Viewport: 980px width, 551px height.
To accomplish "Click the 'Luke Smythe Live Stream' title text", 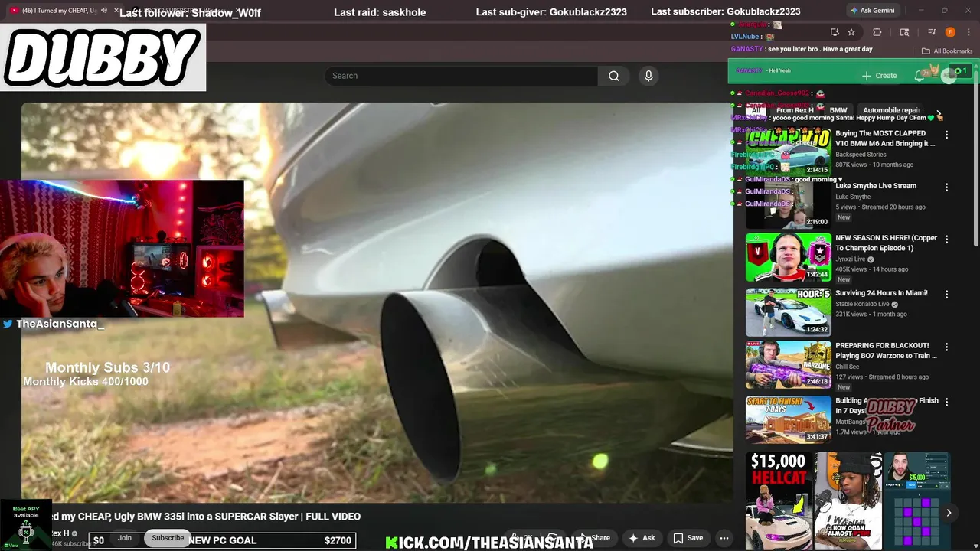I will click(x=876, y=186).
